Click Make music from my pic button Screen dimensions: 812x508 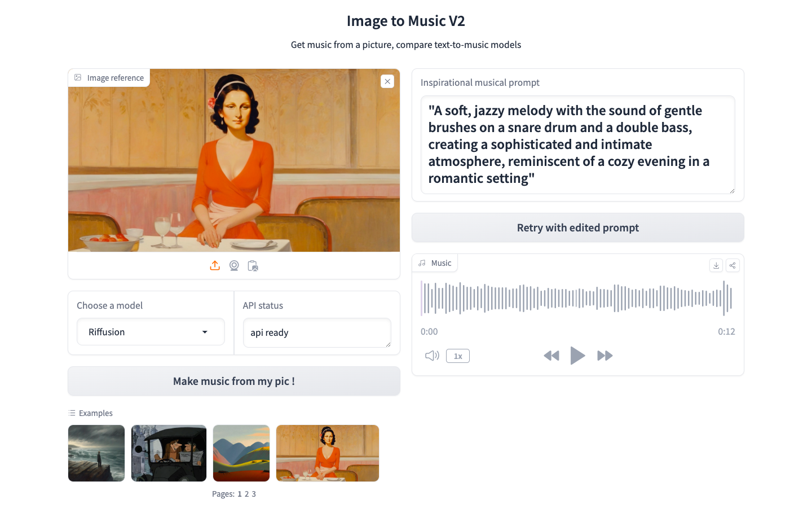coord(234,381)
